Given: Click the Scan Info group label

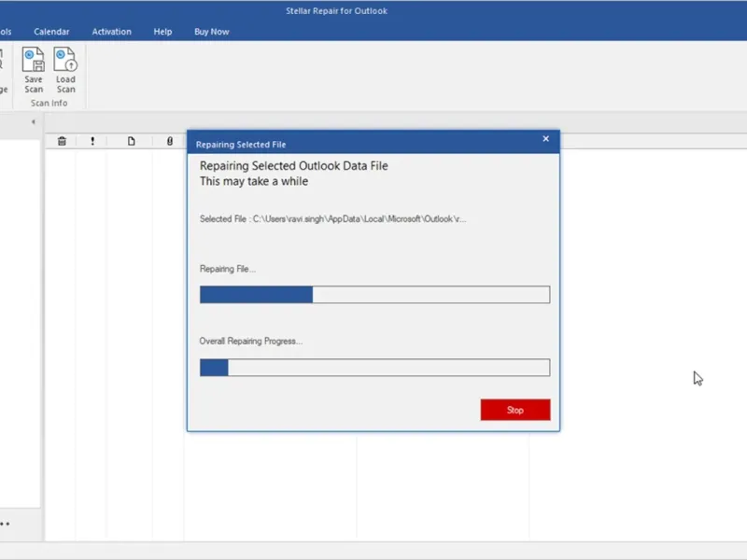Looking at the screenshot, I should coord(49,103).
